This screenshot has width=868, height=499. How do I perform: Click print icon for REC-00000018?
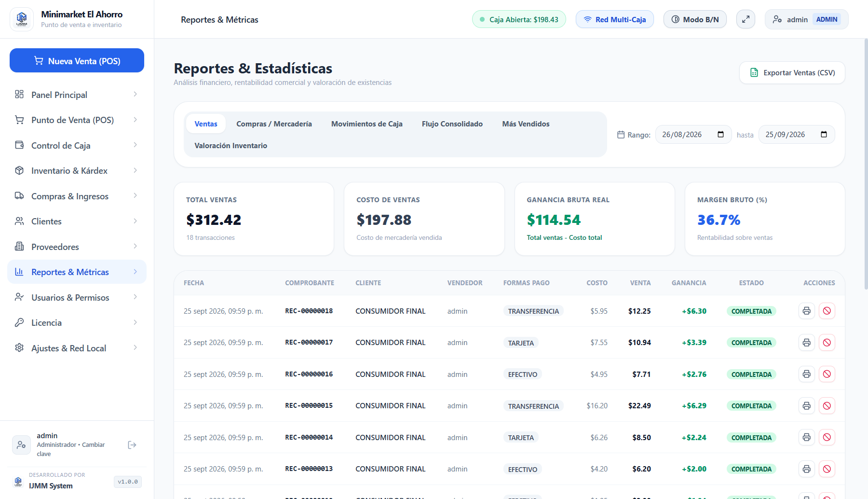click(x=806, y=311)
